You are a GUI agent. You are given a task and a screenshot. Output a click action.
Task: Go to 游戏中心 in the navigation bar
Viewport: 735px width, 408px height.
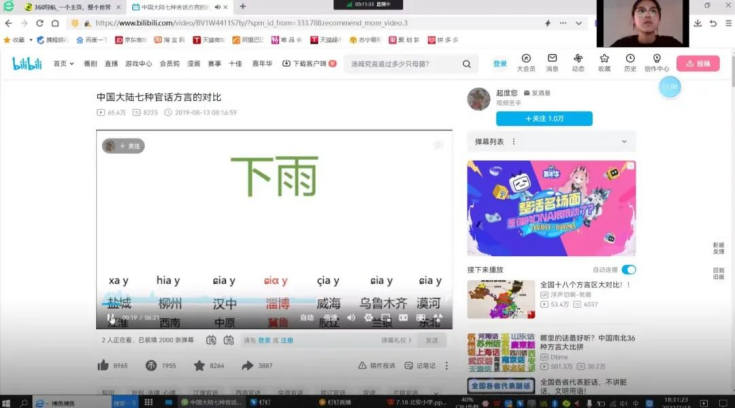pyautogui.click(x=138, y=64)
